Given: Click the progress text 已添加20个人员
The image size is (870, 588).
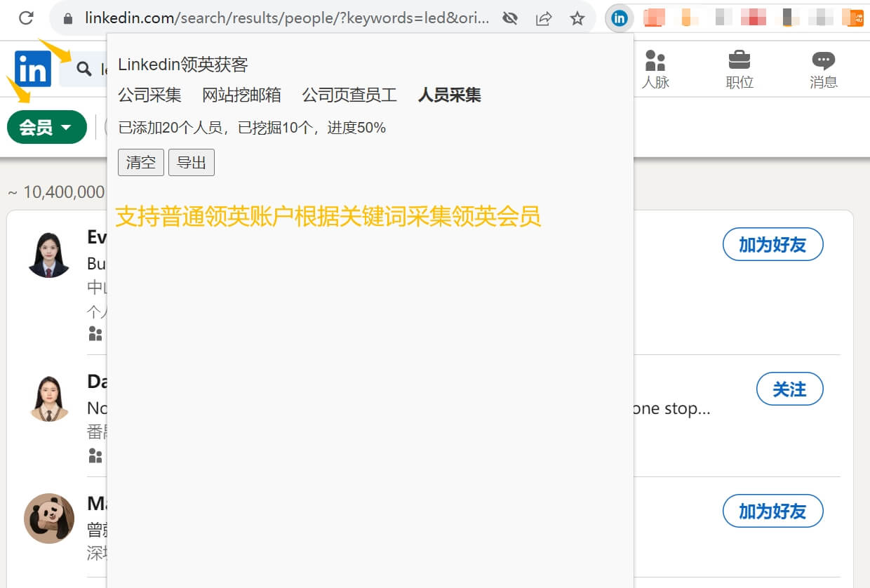Looking at the screenshot, I should click(170, 128).
